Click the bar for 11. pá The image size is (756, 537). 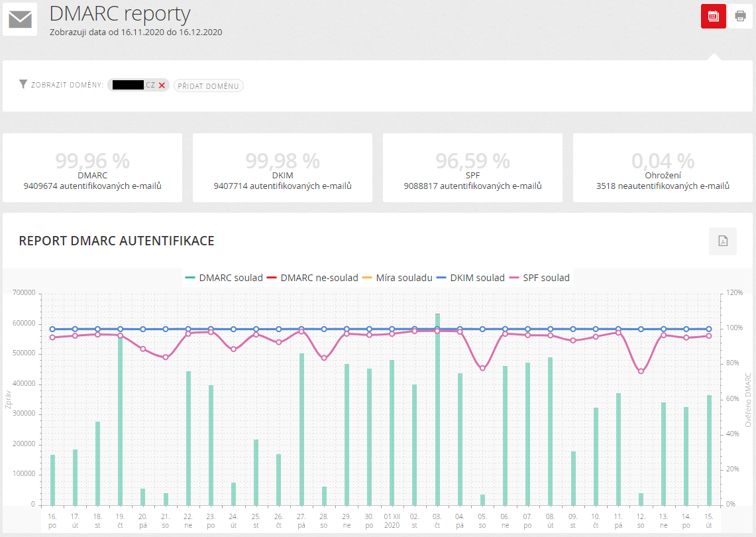(x=618, y=449)
